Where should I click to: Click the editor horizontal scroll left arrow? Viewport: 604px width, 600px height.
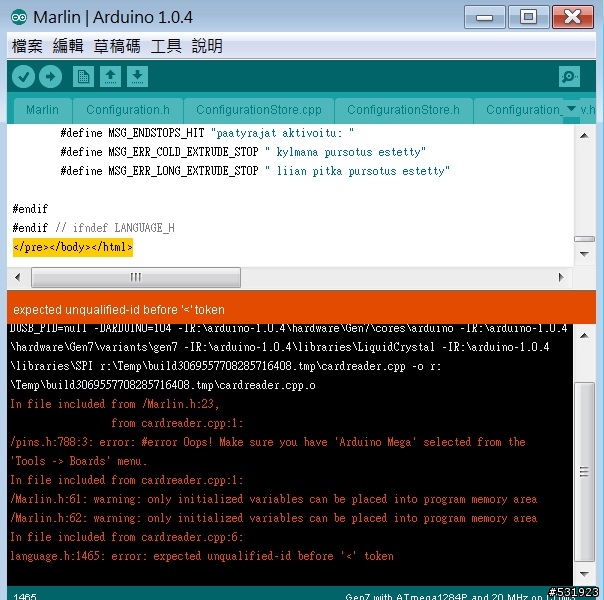[x=17, y=277]
